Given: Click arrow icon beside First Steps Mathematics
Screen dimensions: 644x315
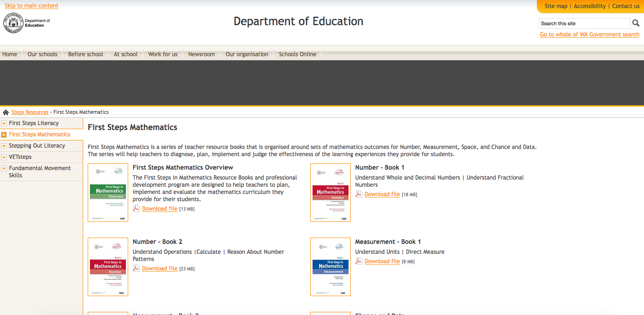Looking at the screenshot, I should tap(4, 135).
